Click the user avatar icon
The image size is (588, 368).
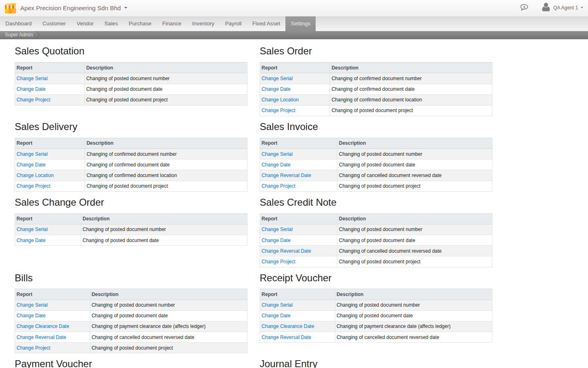(x=546, y=7)
